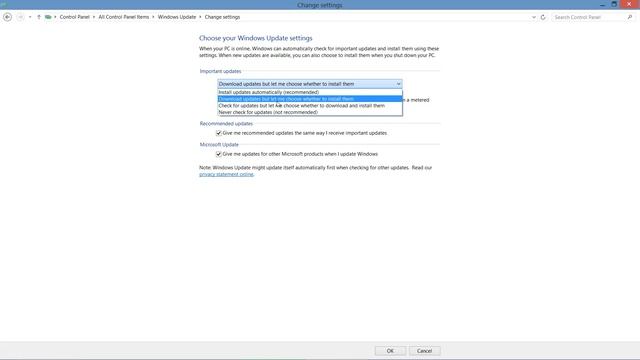Select Download updates but let me choose option
Viewport: 640px width, 360px height.
[x=310, y=99]
